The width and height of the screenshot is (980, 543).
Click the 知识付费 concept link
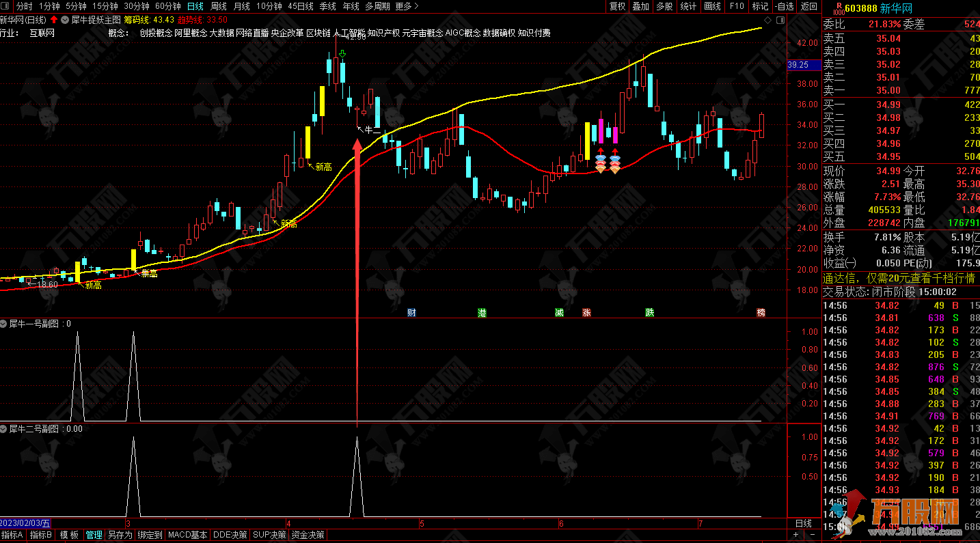click(x=534, y=33)
